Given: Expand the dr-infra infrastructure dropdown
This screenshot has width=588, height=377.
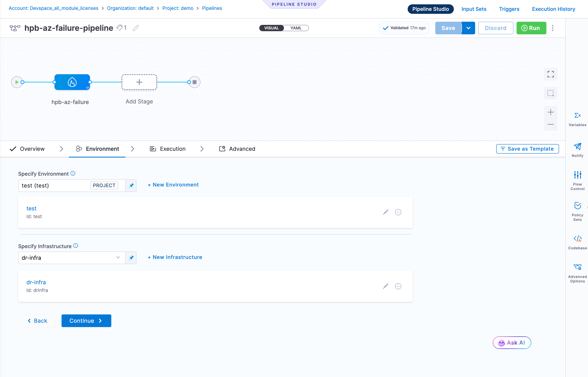Looking at the screenshot, I should click(x=118, y=258).
